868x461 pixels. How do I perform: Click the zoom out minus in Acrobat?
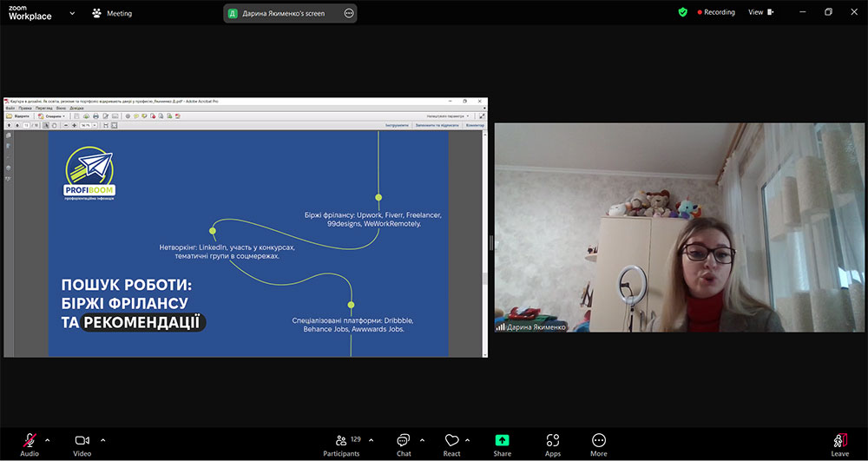pyautogui.click(x=66, y=126)
